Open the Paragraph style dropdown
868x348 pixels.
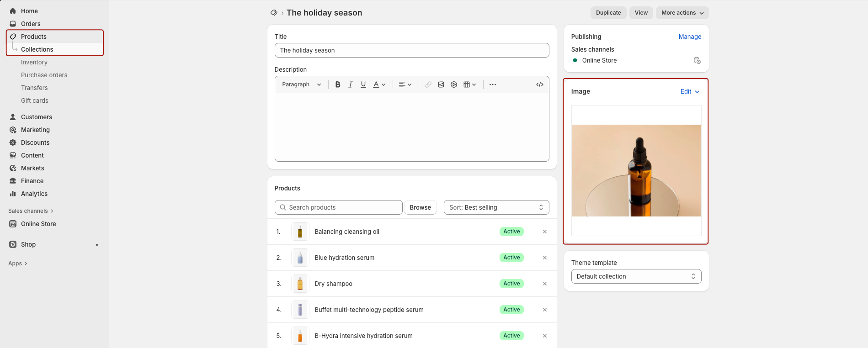(x=302, y=84)
